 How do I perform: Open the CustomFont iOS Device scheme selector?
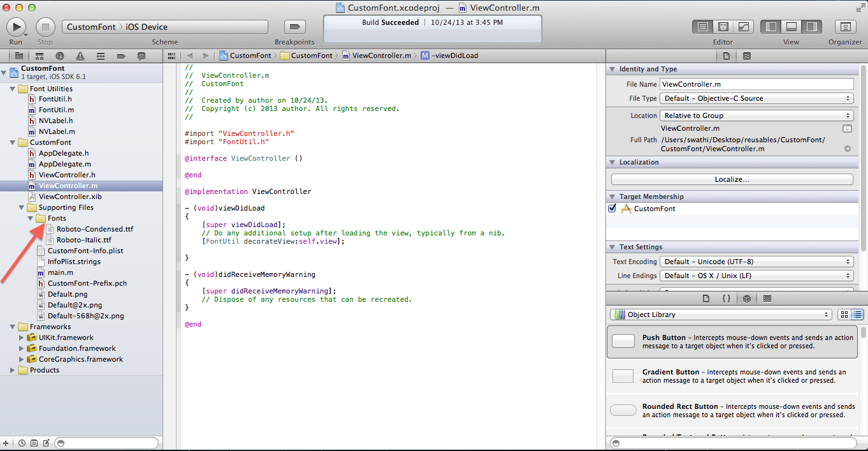[x=164, y=27]
